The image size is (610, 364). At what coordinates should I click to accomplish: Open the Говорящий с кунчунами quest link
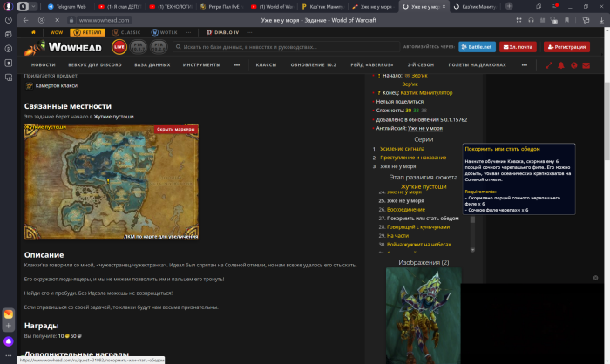pos(415,226)
